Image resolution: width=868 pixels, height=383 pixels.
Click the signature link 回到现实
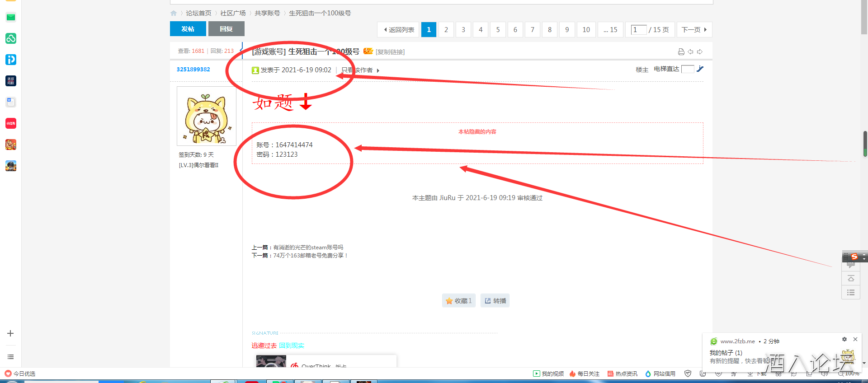point(292,346)
